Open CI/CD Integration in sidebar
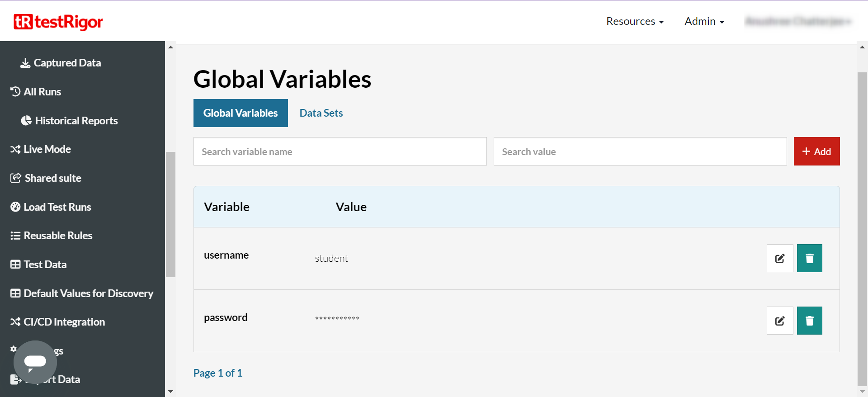Viewport: 868px width, 397px height. coord(64,322)
